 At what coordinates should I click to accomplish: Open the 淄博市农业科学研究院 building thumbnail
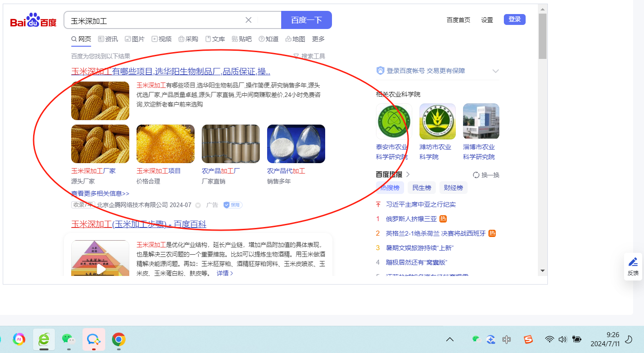(481, 121)
